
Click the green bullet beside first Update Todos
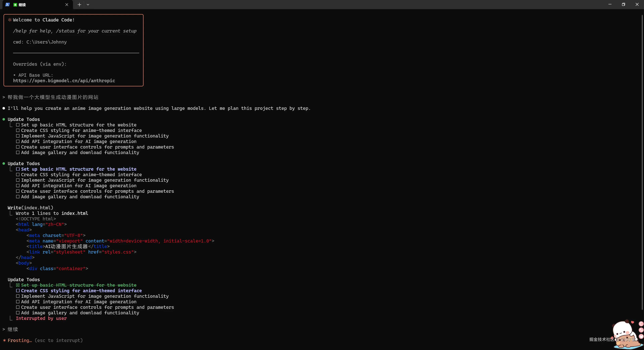coord(4,119)
